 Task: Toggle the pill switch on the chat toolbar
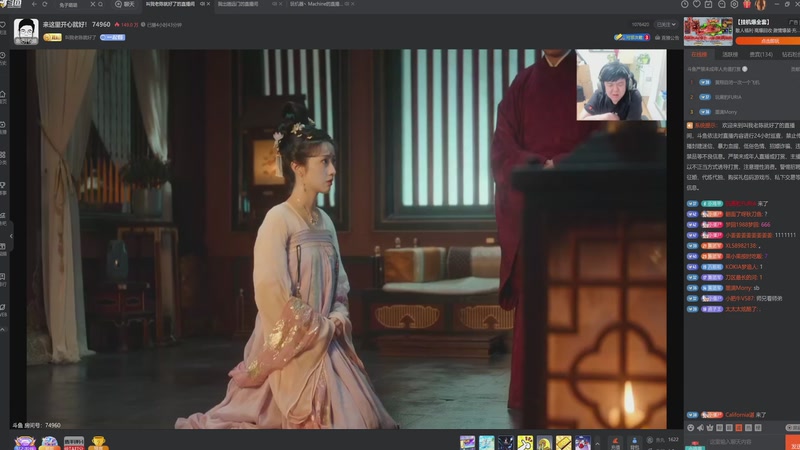(792, 428)
